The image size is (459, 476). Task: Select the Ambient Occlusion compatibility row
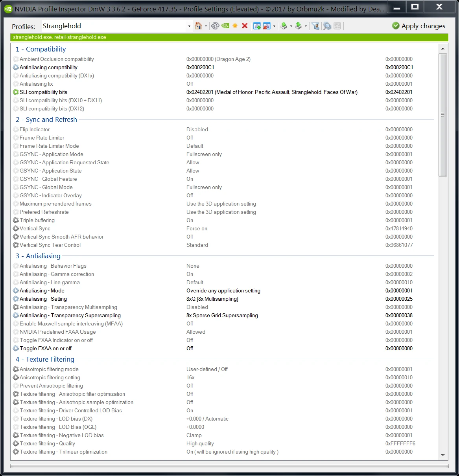click(x=224, y=59)
